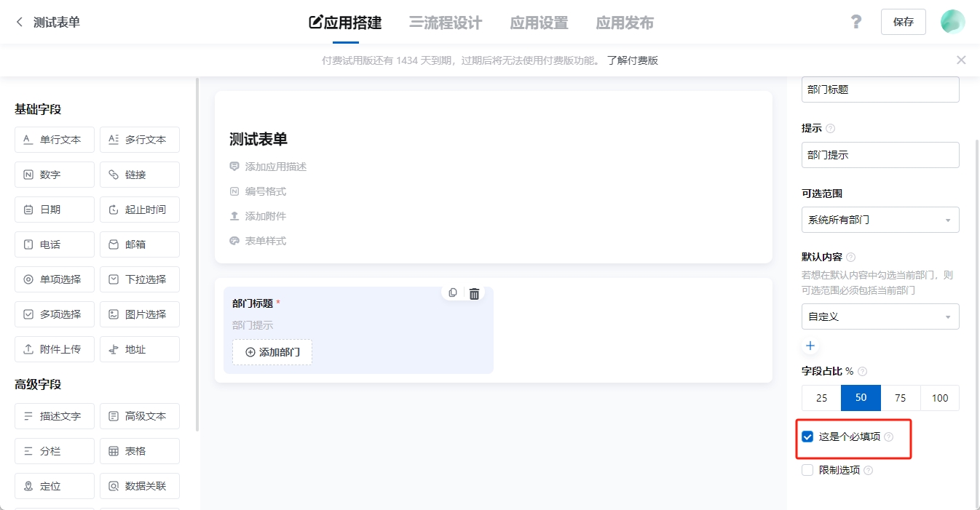Open the 默认内容 dropdown showing 自定义
Screen dimensions: 980x510
coord(880,316)
